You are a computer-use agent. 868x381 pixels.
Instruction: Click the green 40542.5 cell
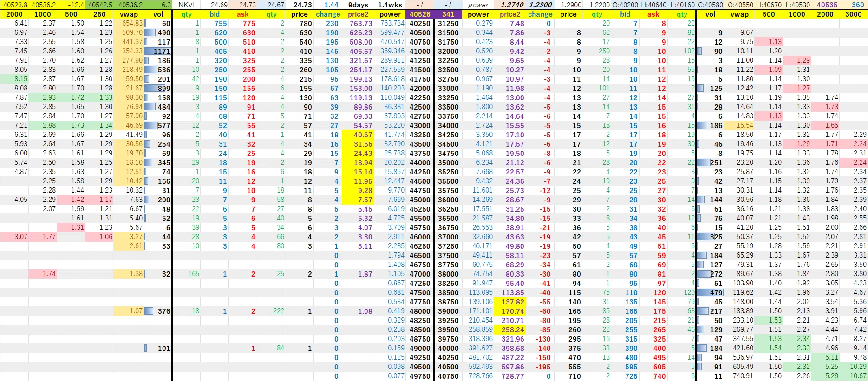click(100, 5)
